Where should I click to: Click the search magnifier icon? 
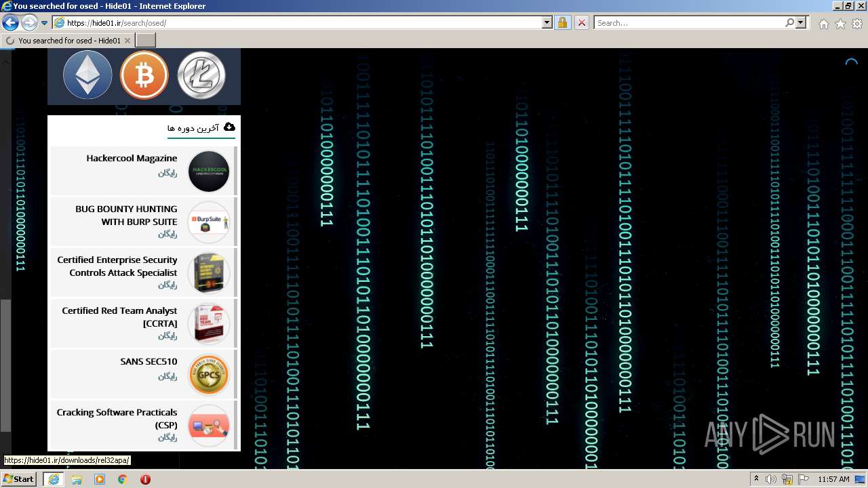click(789, 22)
